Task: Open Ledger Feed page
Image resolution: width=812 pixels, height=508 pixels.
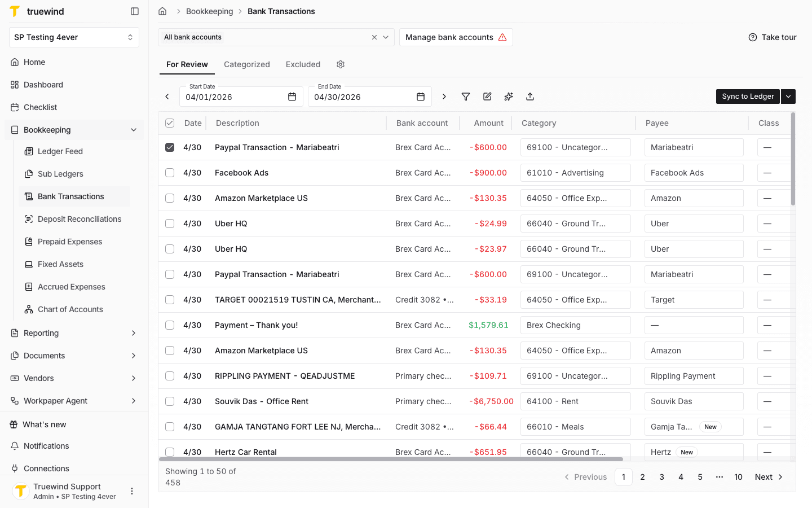Action: click(74, 151)
